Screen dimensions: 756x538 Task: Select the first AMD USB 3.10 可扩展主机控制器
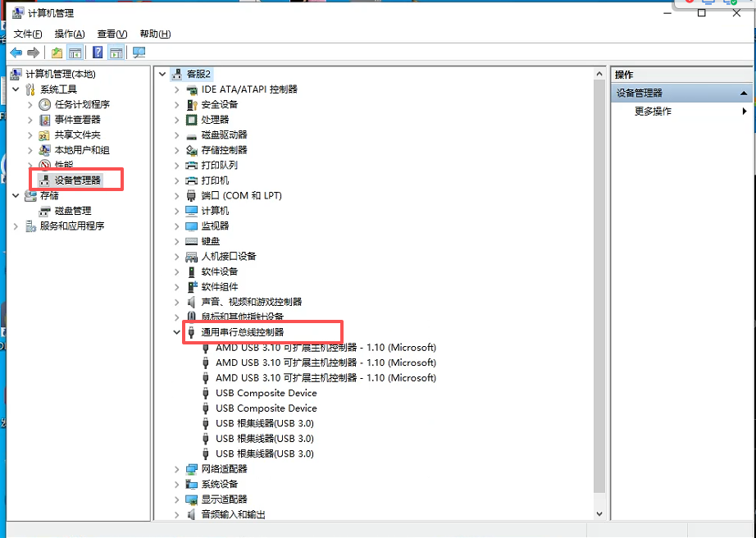[326, 348]
